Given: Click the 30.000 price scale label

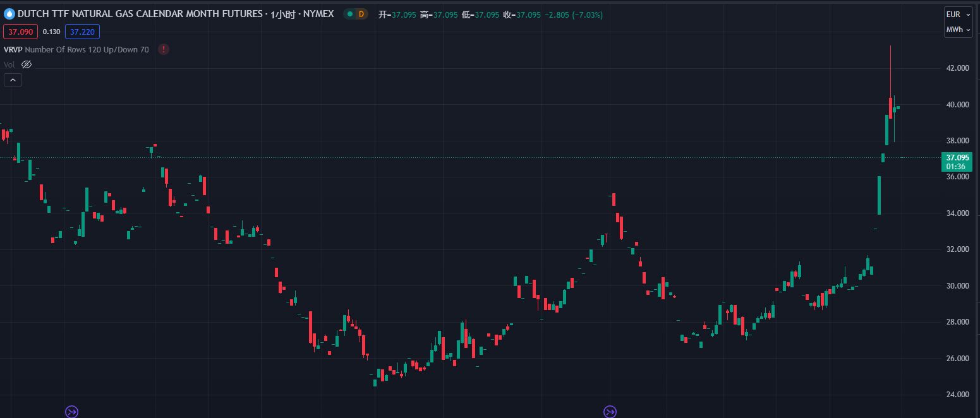Looking at the screenshot, I should click(957, 286).
